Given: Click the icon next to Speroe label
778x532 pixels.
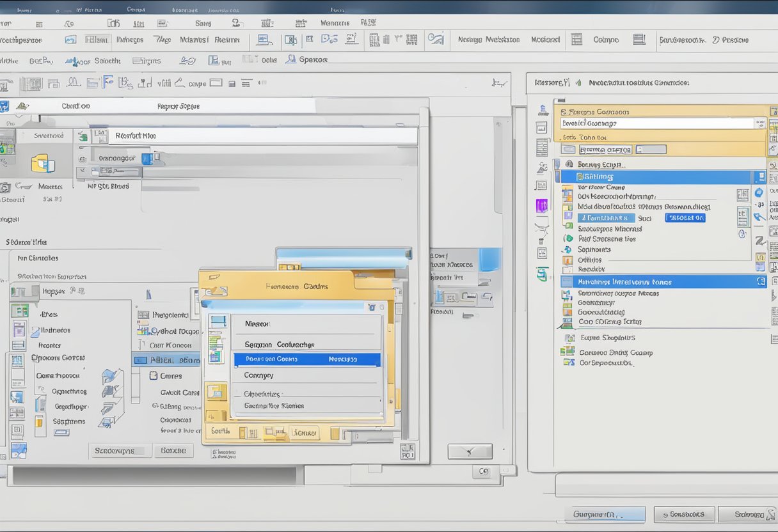Looking at the screenshot, I should 290,59.
